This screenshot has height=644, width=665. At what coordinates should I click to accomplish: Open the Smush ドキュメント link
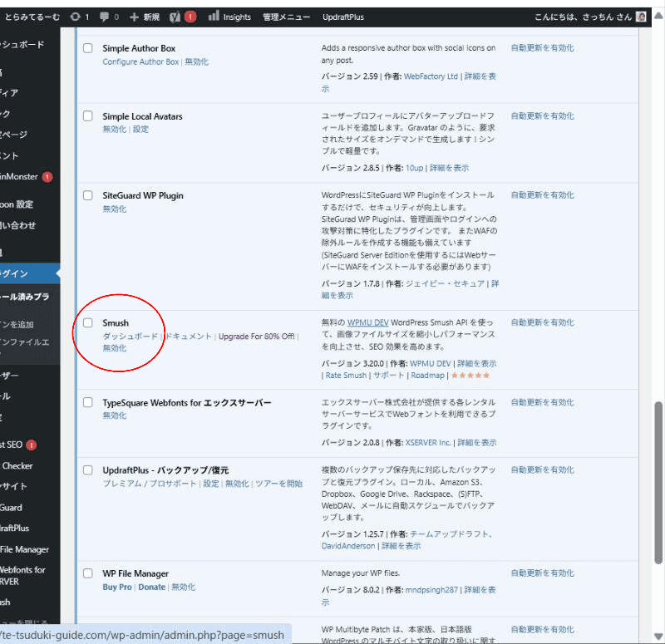189,337
